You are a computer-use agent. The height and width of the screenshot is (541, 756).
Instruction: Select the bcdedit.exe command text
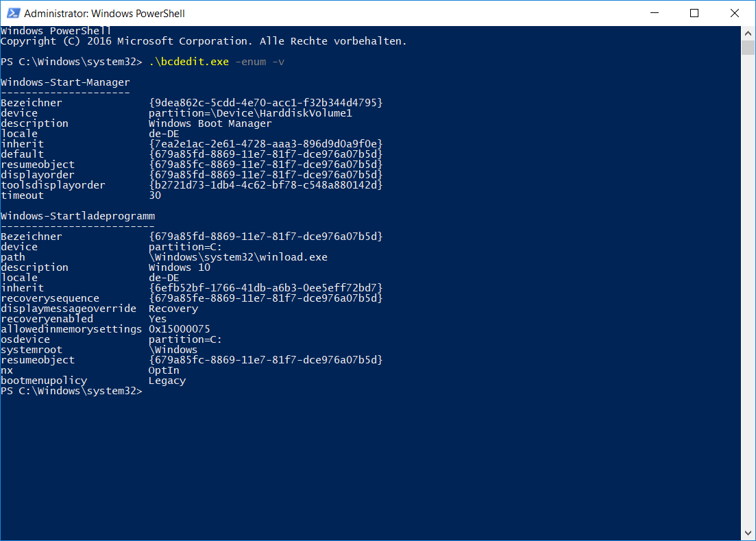pyautogui.click(x=188, y=61)
